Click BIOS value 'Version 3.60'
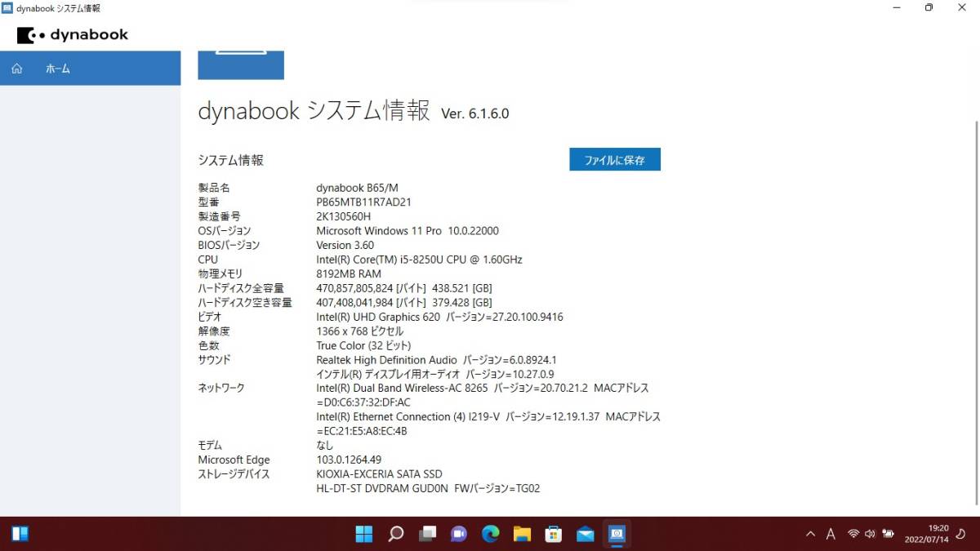Screen dimensions: 980x551 point(345,245)
